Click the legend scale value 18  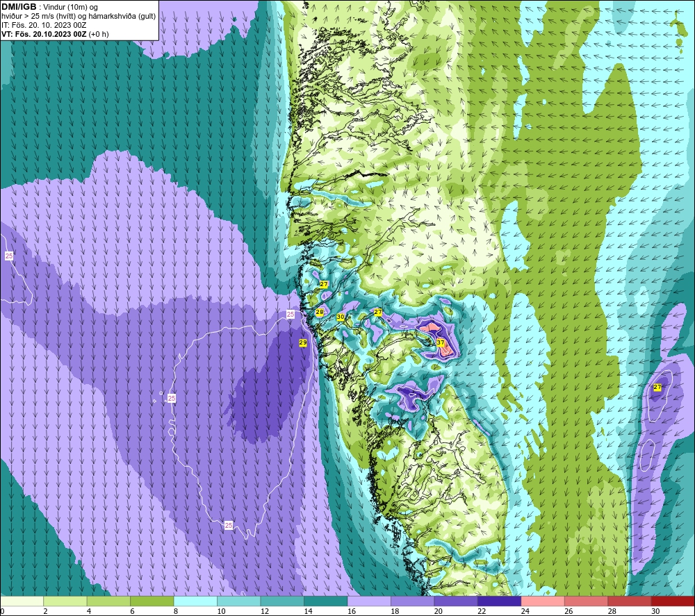(395, 611)
